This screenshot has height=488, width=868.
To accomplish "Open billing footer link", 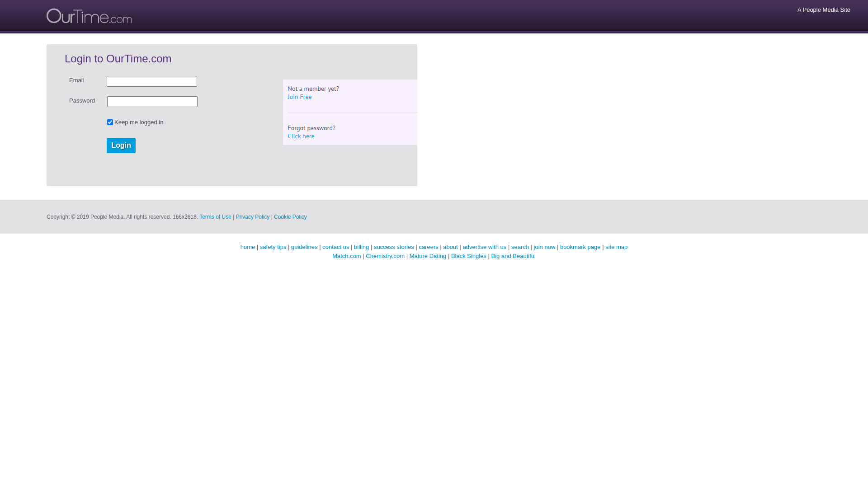I will click(x=362, y=247).
